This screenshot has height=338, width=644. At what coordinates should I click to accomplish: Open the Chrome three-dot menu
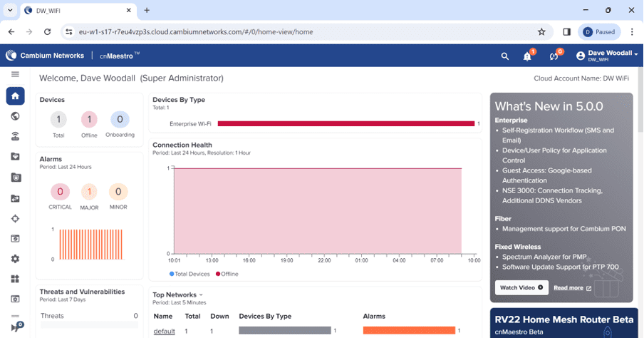coord(632,31)
